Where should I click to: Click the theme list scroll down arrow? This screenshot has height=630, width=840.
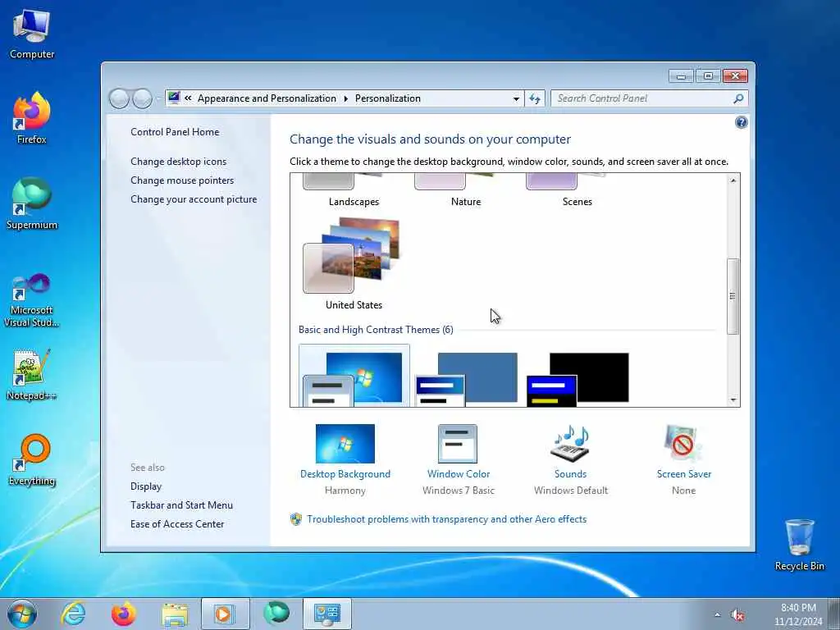click(733, 400)
